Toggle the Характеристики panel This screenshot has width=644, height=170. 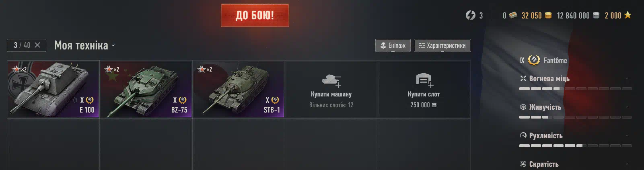(x=442, y=45)
